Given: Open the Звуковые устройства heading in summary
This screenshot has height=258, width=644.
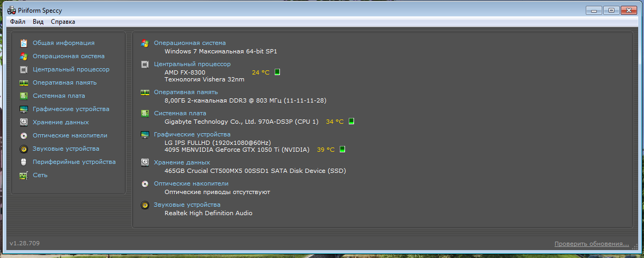Looking at the screenshot, I should pyautogui.click(x=187, y=205).
